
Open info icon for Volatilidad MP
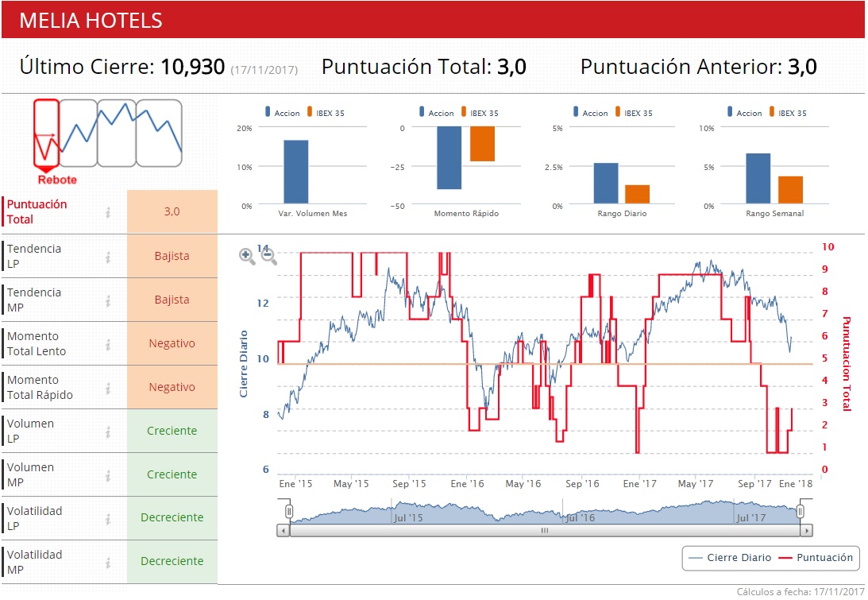pos(109,563)
